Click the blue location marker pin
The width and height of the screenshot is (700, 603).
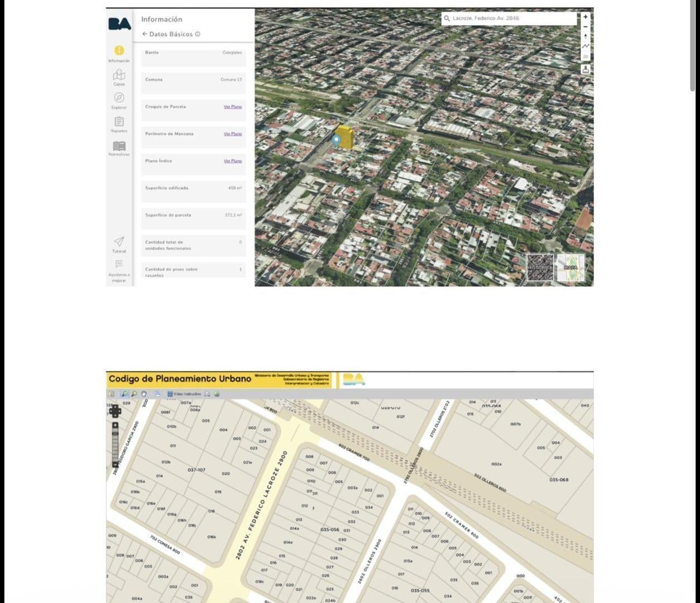[337, 140]
